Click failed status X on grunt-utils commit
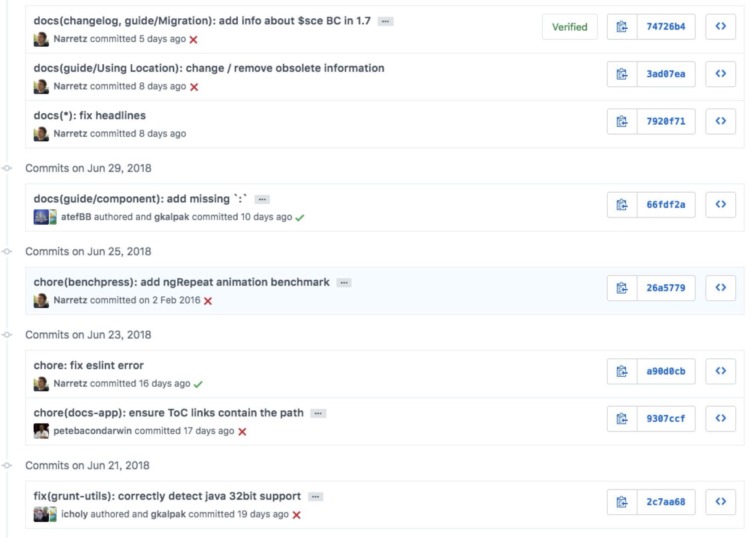The image size is (756, 538). click(x=297, y=515)
